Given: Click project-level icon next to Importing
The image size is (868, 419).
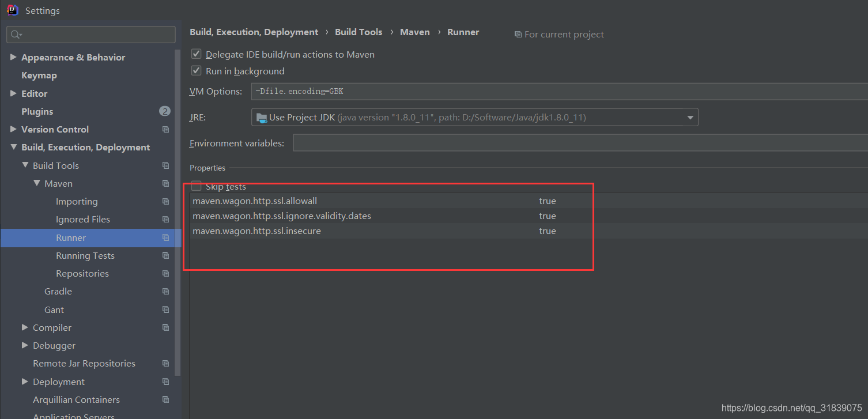Looking at the screenshot, I should click(166, 202).
